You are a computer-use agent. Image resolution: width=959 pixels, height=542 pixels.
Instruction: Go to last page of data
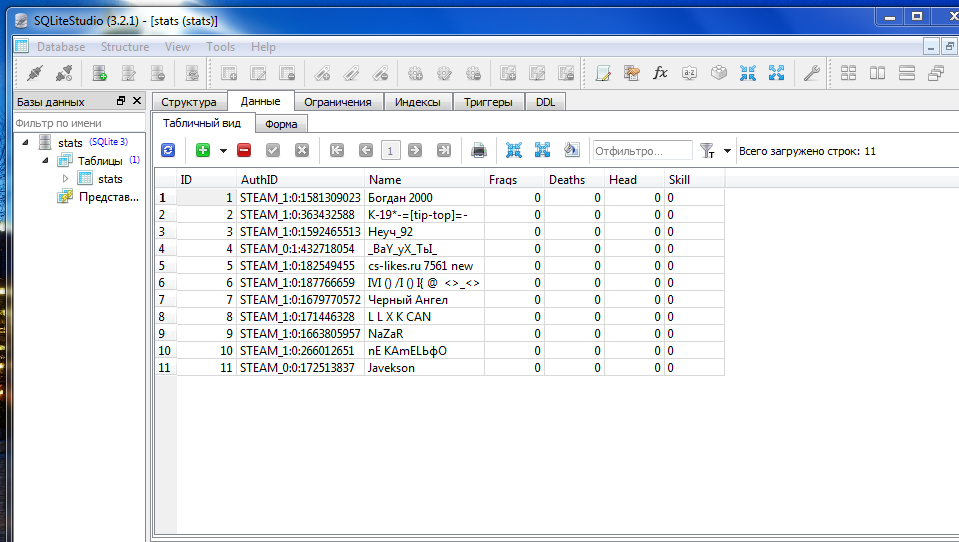tap(444, 150)
